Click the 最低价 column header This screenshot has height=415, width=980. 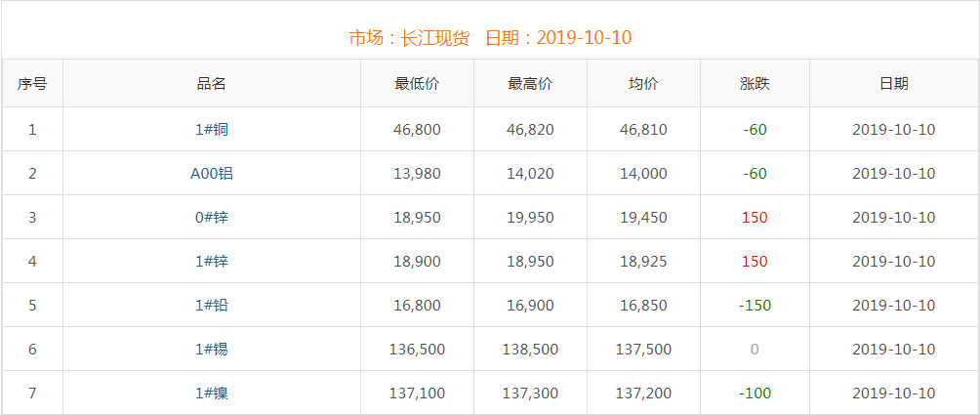tap(417, 84)
